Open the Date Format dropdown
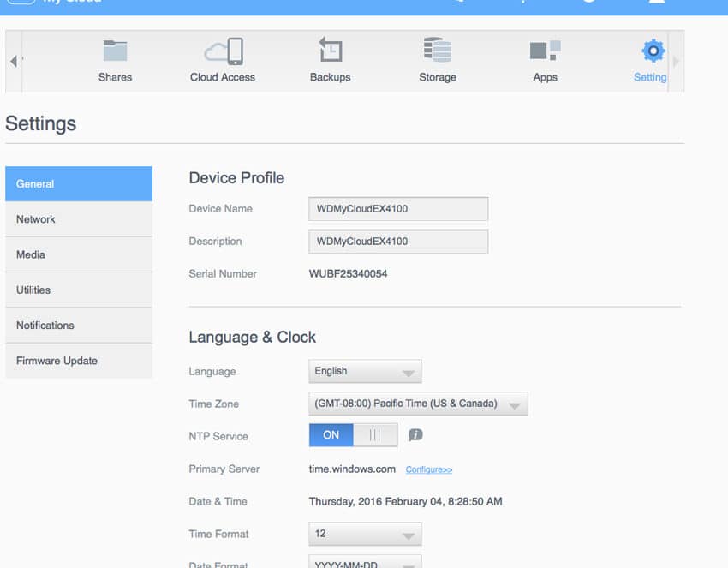 click(365, 561)
